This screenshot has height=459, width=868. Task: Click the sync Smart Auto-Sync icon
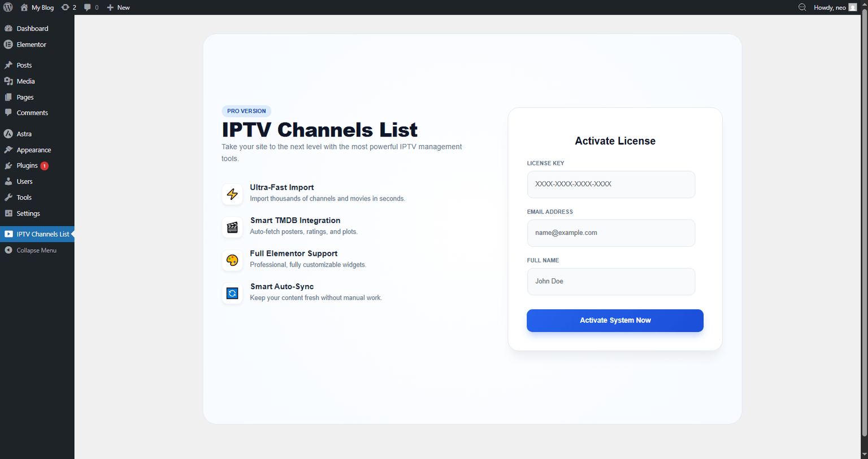[x=232, y=294]
